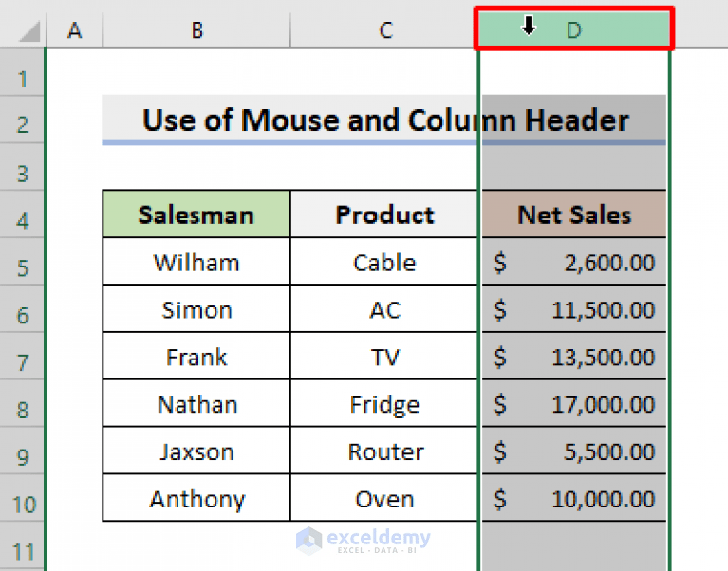The height and width of the screenshot is (571, 728).
Task: Select row 9 header
Action: pyautogui.click(x=22, y=451)
